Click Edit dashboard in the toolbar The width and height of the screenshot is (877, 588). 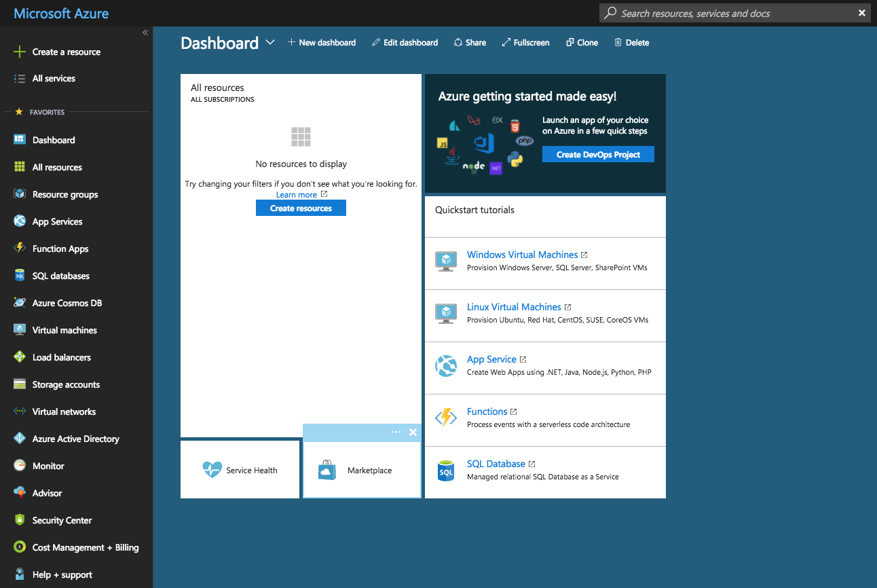tap(405, 42)
